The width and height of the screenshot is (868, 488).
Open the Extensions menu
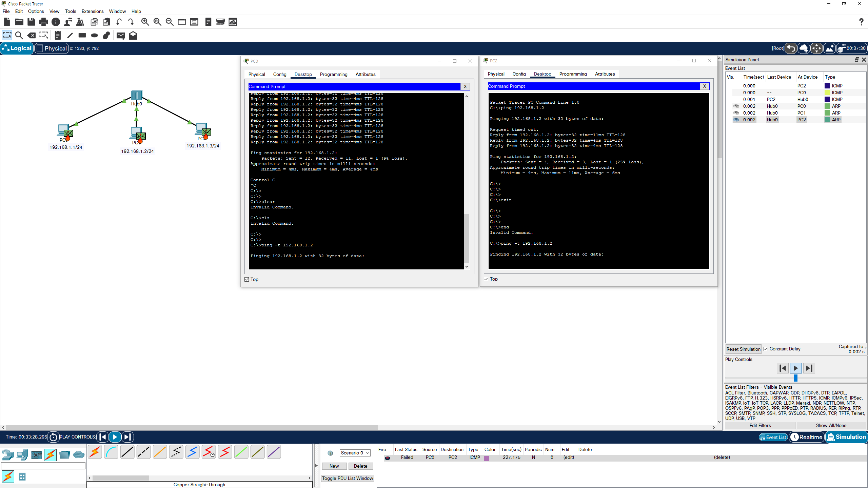tap(92, 11)
